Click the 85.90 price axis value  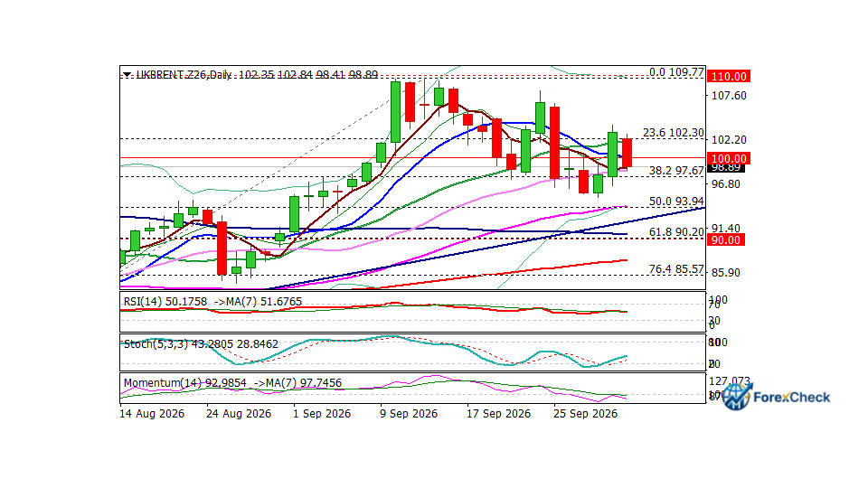pos(726,273)
